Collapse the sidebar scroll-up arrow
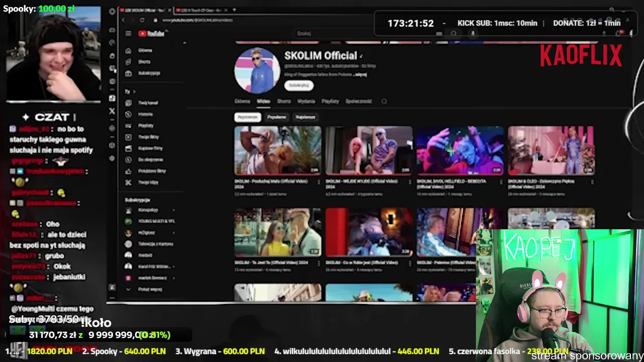The image size is (644, 362). click(185, 43)
